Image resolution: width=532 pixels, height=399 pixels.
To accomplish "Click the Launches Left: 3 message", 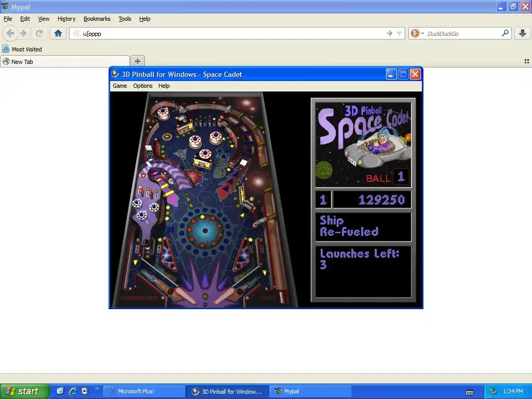I will 360,259.
